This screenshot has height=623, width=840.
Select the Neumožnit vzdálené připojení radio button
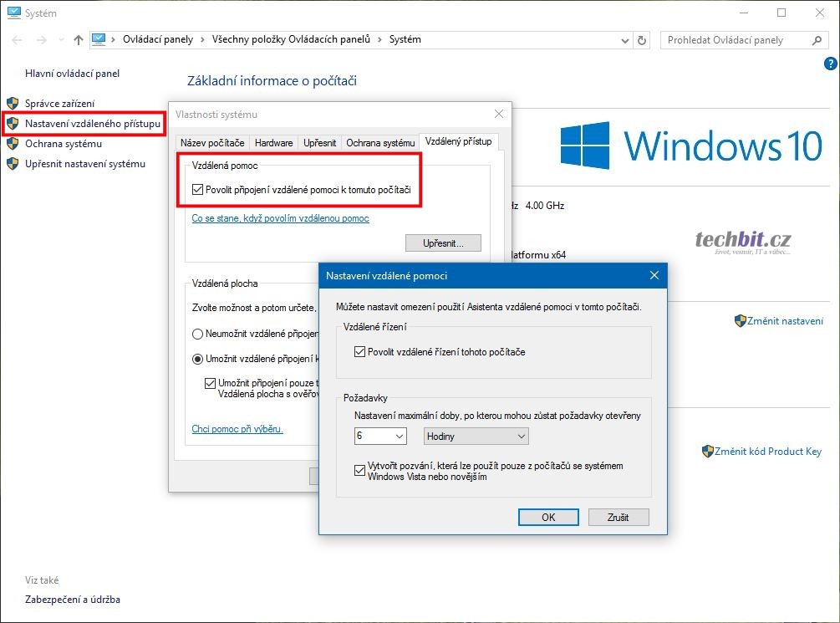[x=198, y=334]
